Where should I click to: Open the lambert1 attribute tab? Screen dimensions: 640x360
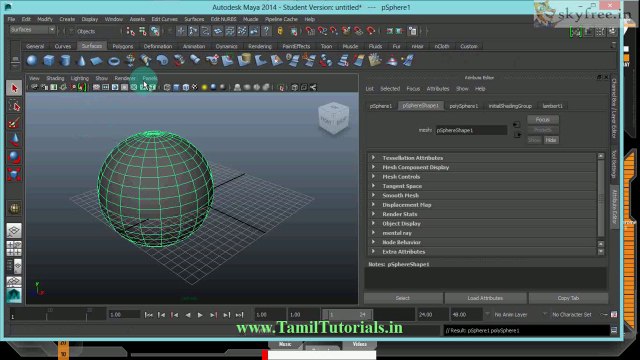click(552, 106)
